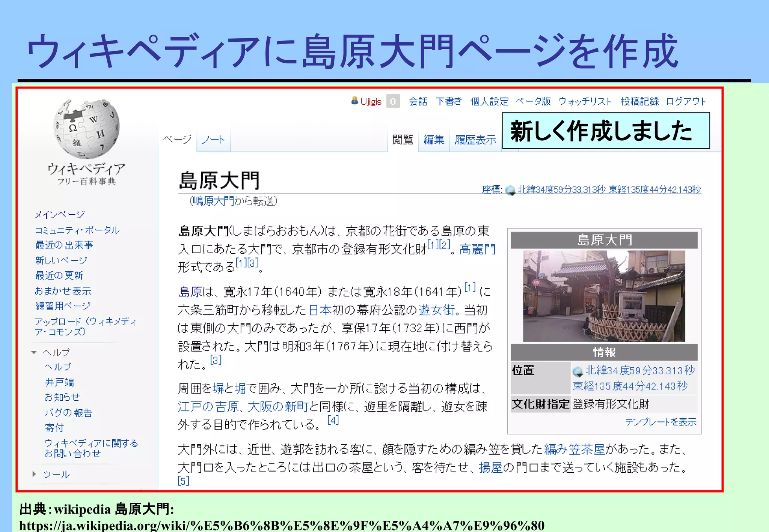Follow the 日本 link

(x=320, y=310)
